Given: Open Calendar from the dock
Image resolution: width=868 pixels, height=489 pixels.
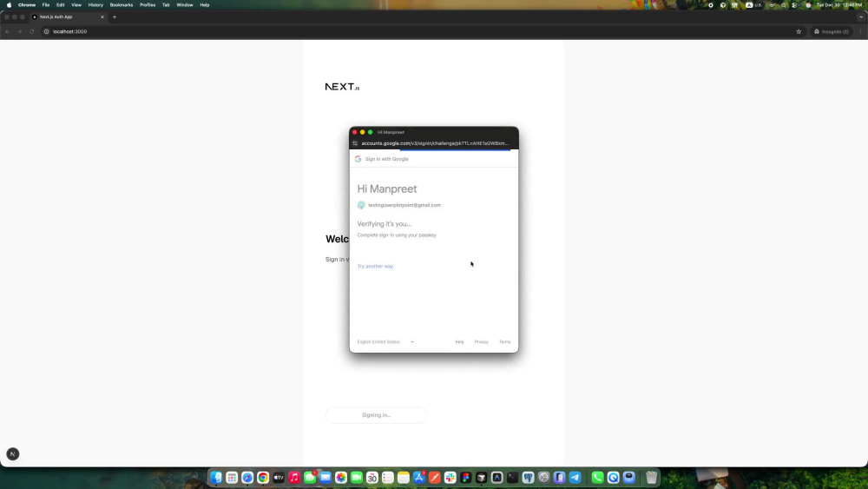Looking at the screenshot, I should [x=372, y=478].
